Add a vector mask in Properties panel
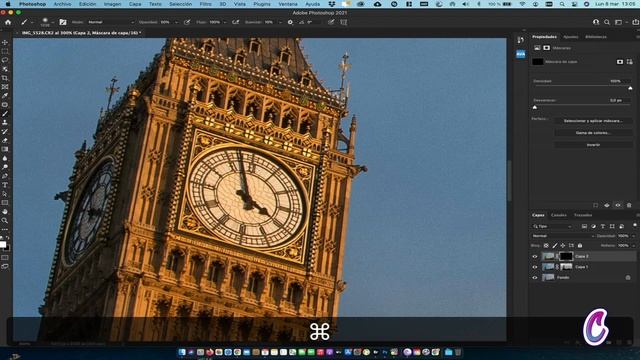 point(630,62)
